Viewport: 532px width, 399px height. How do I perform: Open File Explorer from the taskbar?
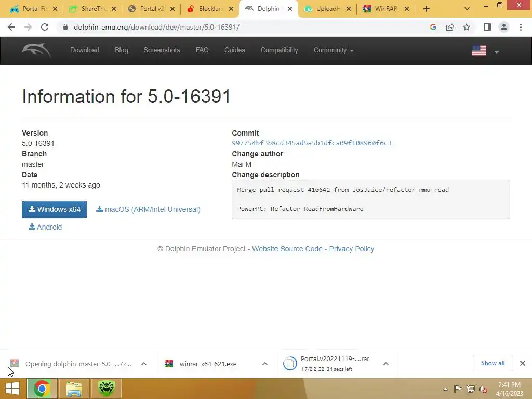[74, 389]
